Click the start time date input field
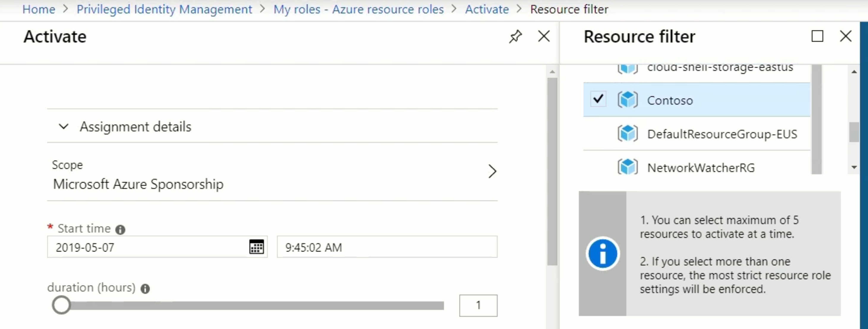 145,247
